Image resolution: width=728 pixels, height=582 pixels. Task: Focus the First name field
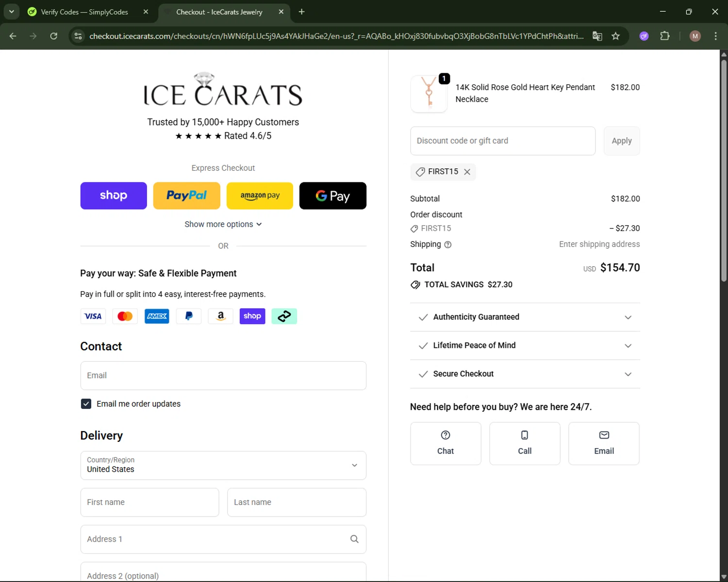click(x=149, y=502)
